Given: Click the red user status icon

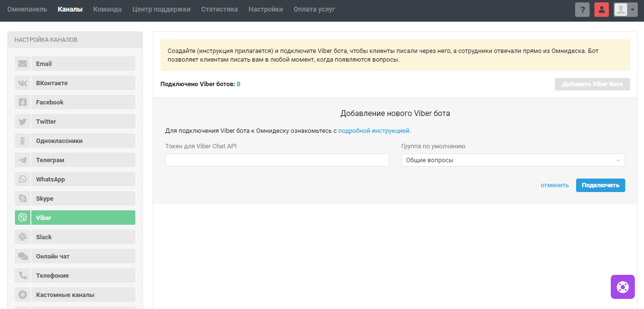Looking at the screenshot, I should [x=602, y=10].
